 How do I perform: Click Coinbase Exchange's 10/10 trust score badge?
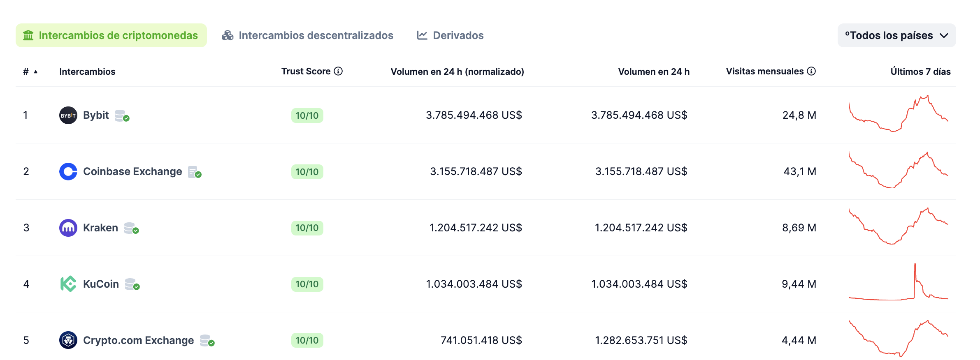tap(307, 172)
